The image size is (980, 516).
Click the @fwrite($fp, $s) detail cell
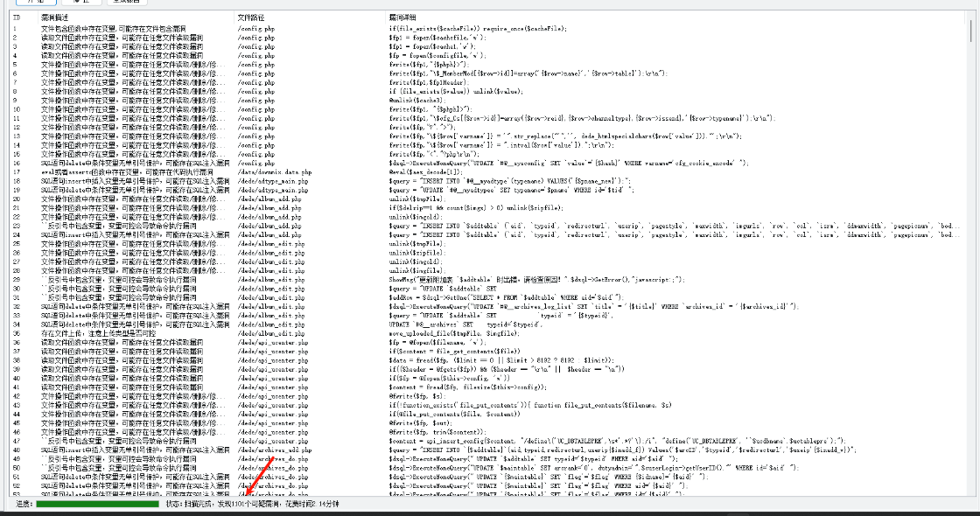416,396
